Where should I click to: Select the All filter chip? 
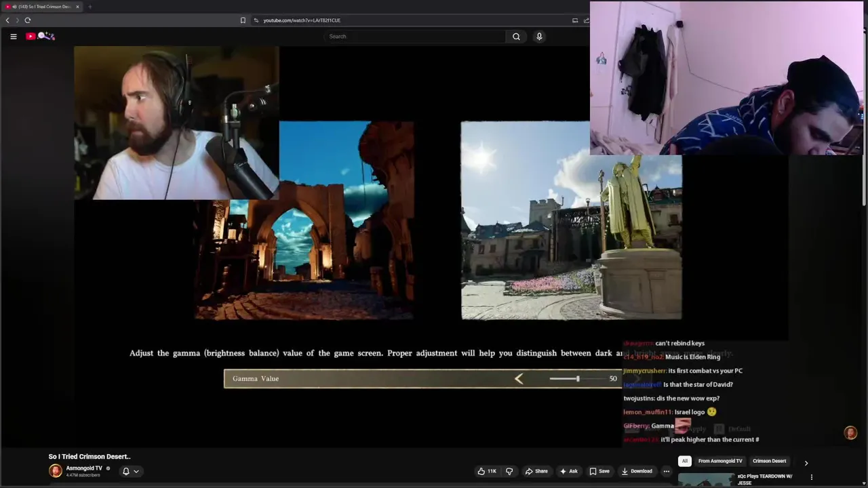684,461
